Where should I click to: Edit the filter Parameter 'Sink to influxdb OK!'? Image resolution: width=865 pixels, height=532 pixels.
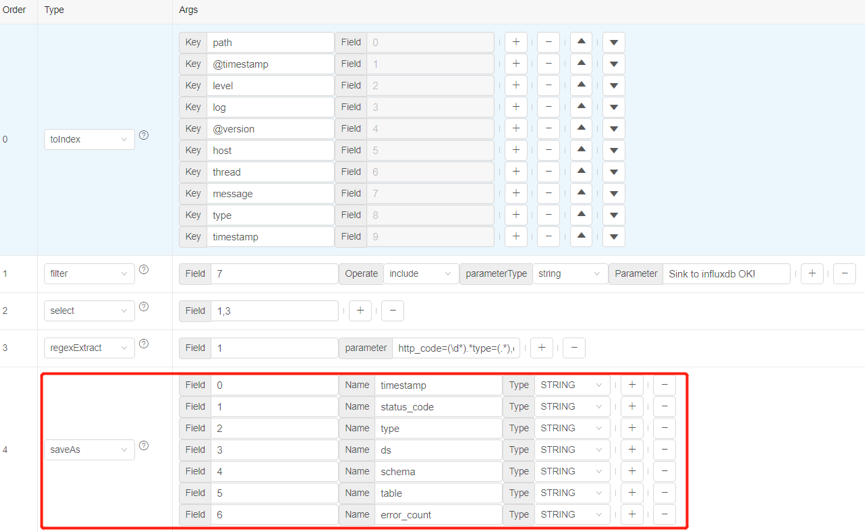coord(727,274)
